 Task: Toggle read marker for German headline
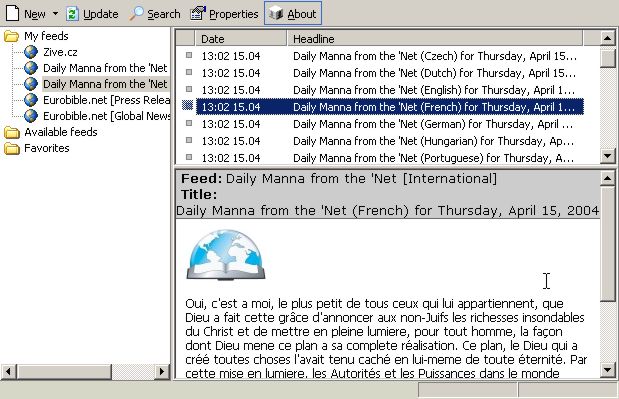(x=189, y=123)
